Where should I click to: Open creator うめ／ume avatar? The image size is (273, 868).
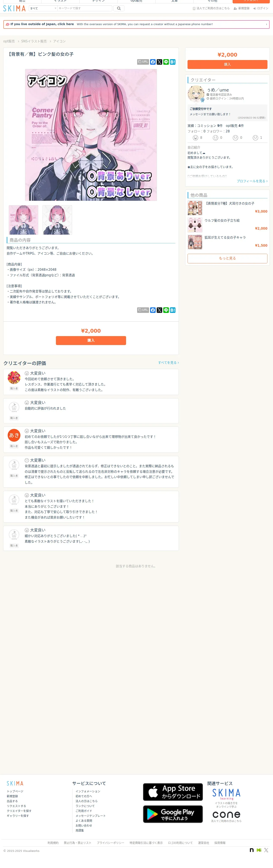point(196,94)
